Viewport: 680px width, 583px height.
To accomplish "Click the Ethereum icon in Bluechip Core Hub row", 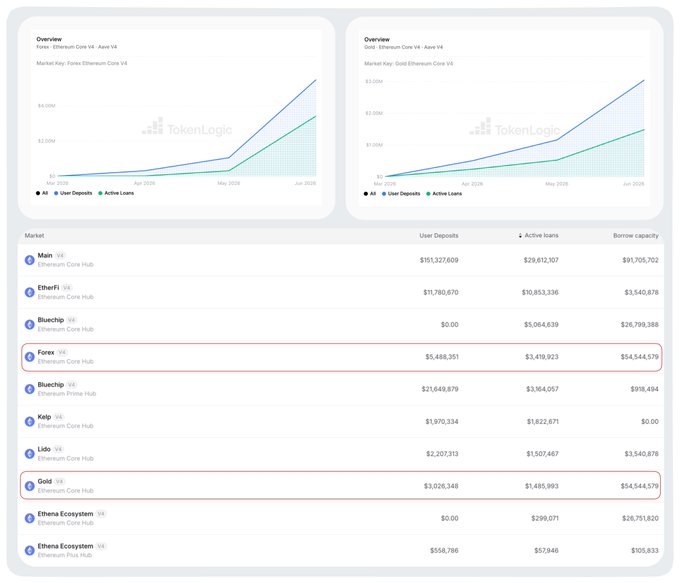I will coord(29,324).
